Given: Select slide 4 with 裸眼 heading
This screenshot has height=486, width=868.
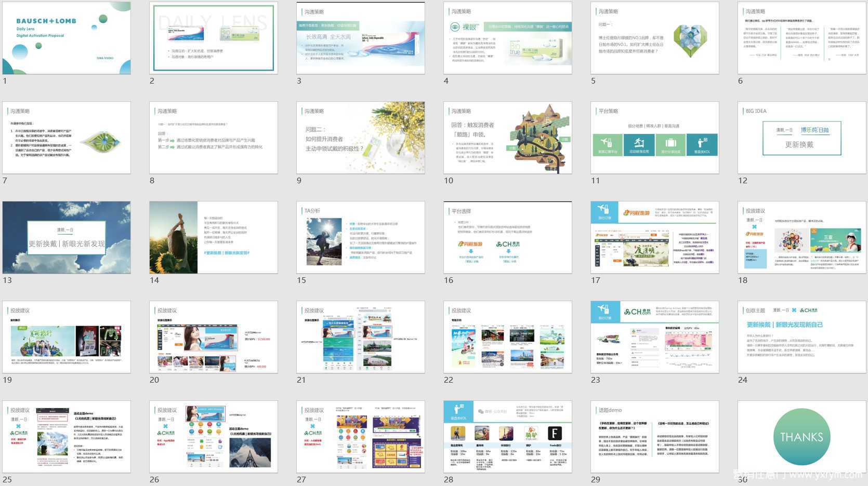Looking at the screenshot, I should point(508,38).
